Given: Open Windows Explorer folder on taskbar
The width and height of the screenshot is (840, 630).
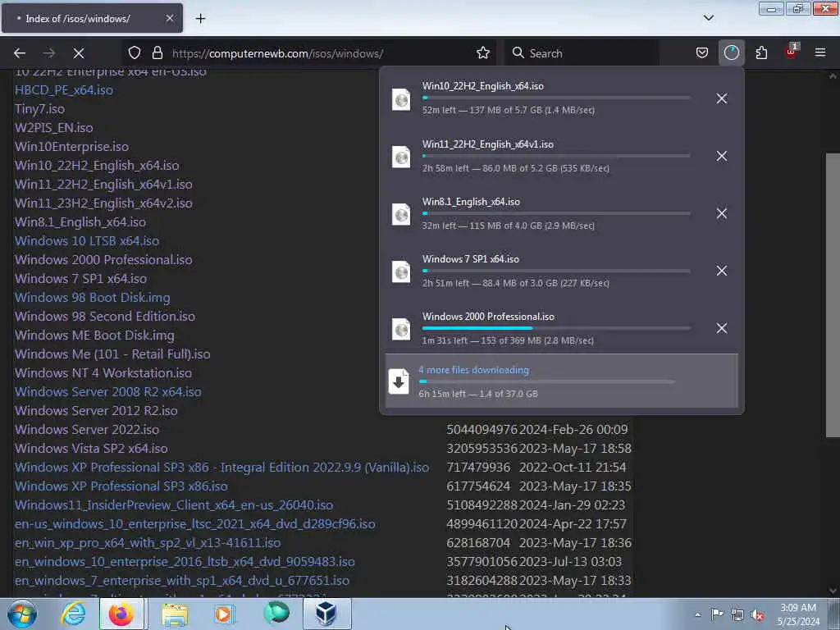Looking at the screenshot, I should (x=175, y=614).
